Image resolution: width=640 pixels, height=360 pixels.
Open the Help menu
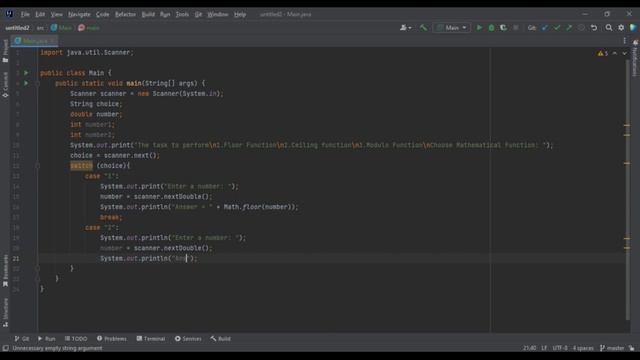(240, 14)
